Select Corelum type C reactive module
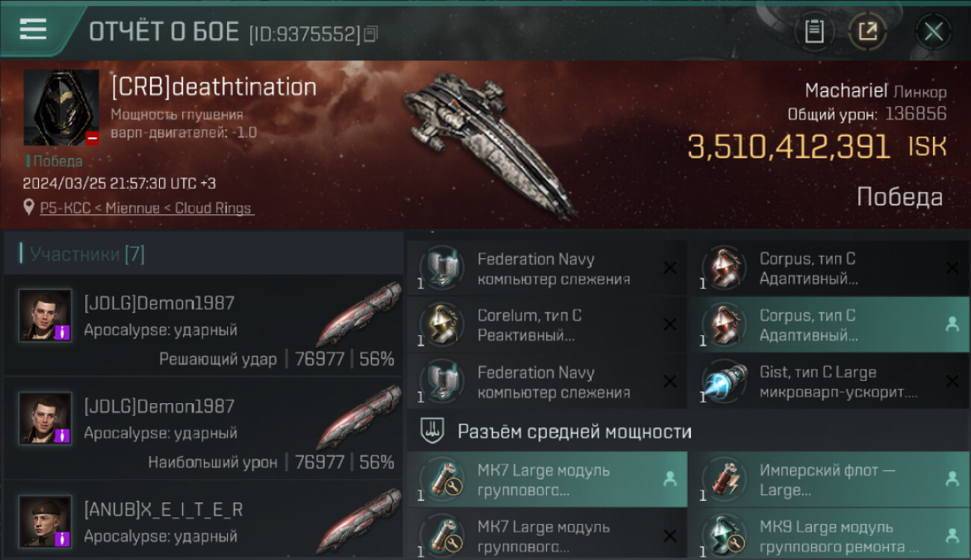This screenshot has width=971, height=560. [x=547, y=326]
